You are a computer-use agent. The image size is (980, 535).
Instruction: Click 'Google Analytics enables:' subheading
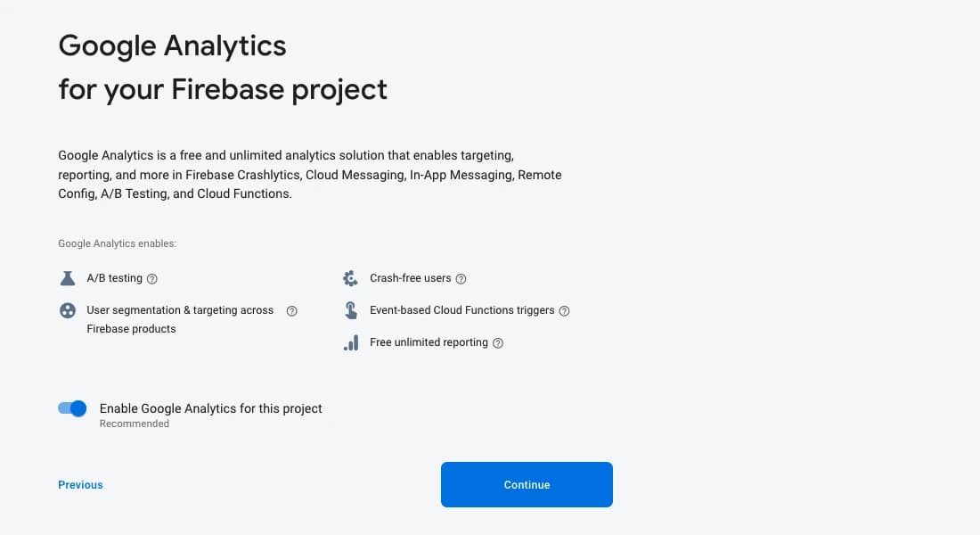pyautogui.click(x=118, y=243)
